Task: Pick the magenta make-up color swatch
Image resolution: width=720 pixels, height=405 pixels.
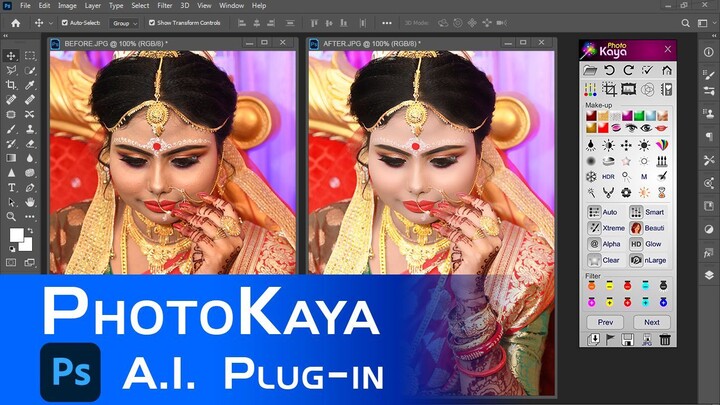Action: click(x=627, y=116)
